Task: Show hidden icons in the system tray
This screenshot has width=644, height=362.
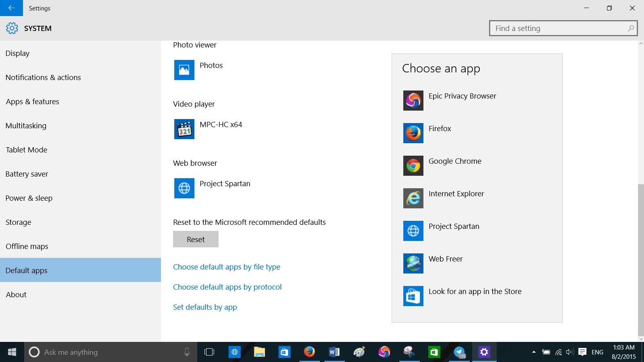Action: (x=534, y=352)
